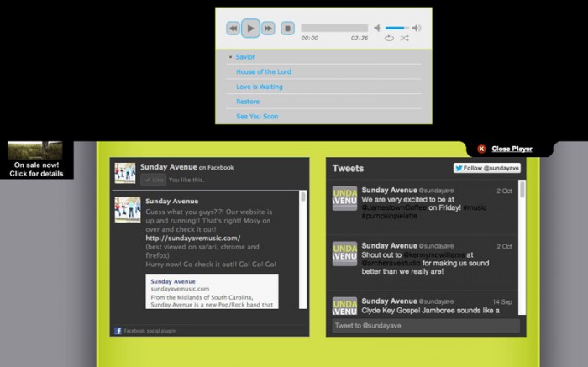Viewport: 588px width, 367px height.
Task: Open the Shout out tweet's 2 Oct timestamp
Action: click(504, 247)
